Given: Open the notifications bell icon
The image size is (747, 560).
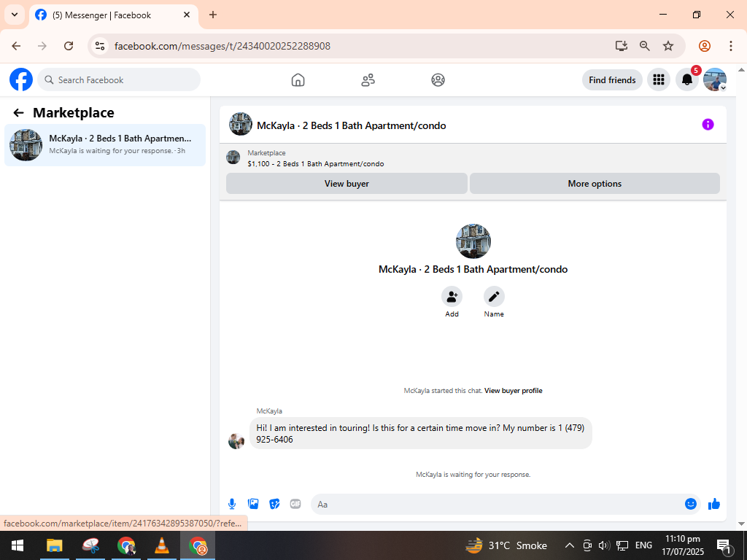Looking at the screenshot, I should click(x=686, y=80).
